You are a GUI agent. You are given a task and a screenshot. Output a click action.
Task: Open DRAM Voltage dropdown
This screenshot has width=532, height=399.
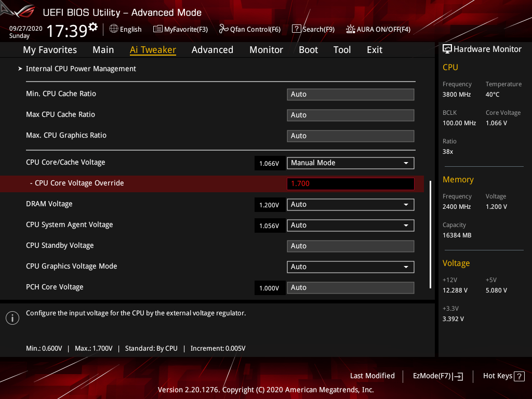click(x=351, y=205)
